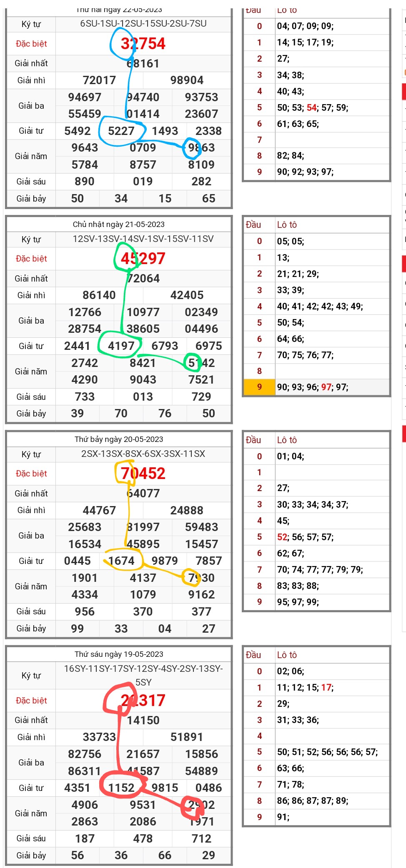Select the special prize number 70452

(x=143, y=474)
